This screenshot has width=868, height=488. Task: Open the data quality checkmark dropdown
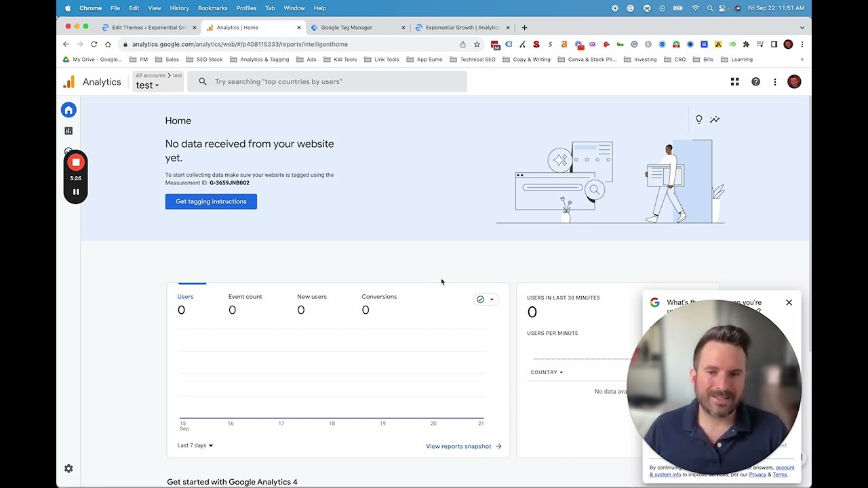coord(485,300)
